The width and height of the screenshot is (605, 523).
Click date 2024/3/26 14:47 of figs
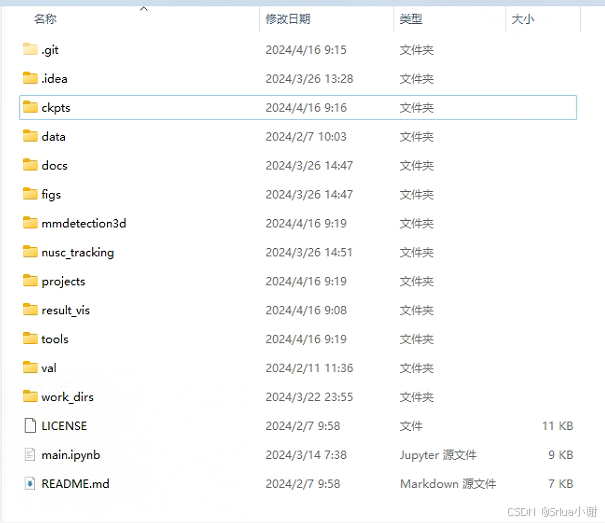[309, 195]
